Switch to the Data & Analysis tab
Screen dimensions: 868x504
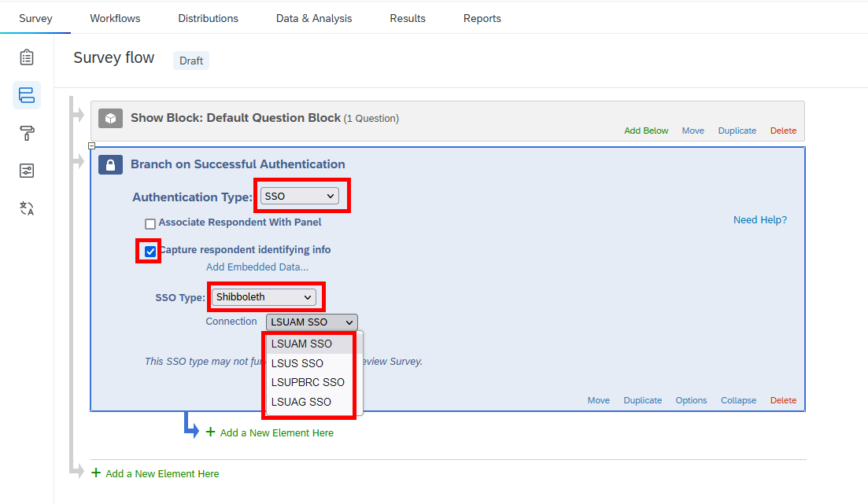tap(314, 18)
